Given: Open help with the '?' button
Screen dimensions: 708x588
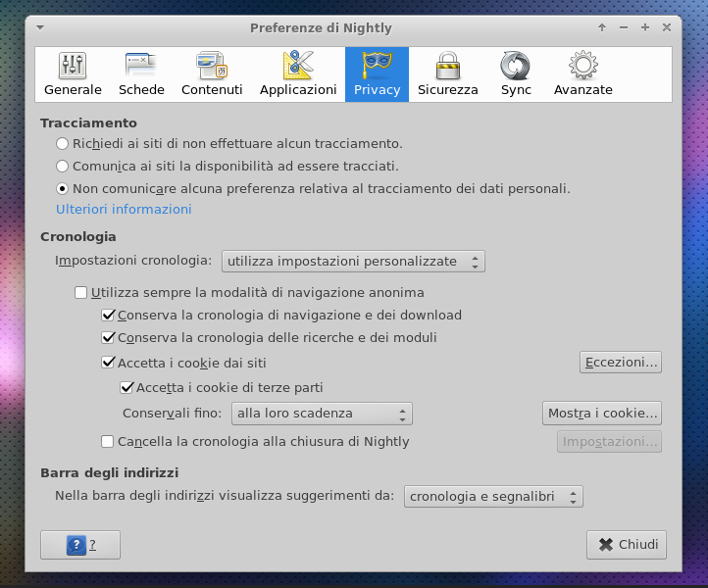Looking at the screenshot, I should [x=80, y=545].
